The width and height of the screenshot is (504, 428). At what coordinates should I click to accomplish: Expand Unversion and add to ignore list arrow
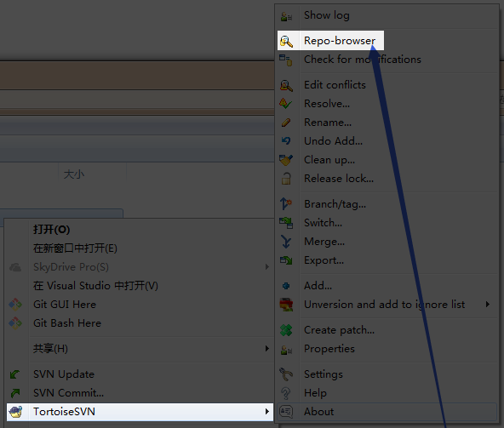488,305
